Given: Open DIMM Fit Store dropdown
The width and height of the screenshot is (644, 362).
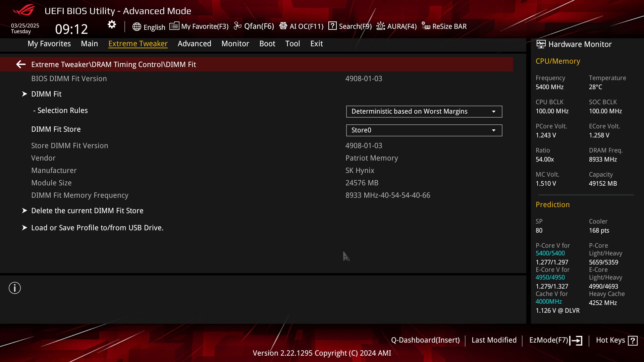Looking at the screenshot, I should coord(424,130).
